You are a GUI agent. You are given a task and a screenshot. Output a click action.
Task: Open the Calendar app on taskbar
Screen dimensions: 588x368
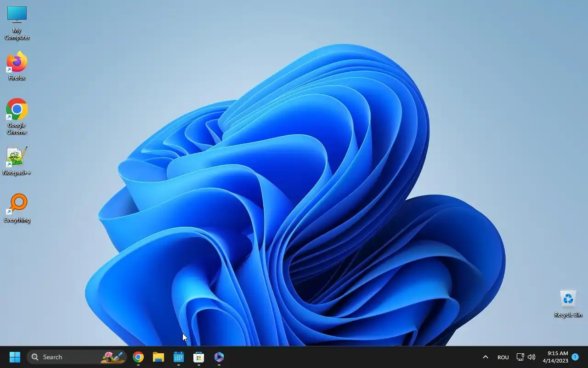179,357
